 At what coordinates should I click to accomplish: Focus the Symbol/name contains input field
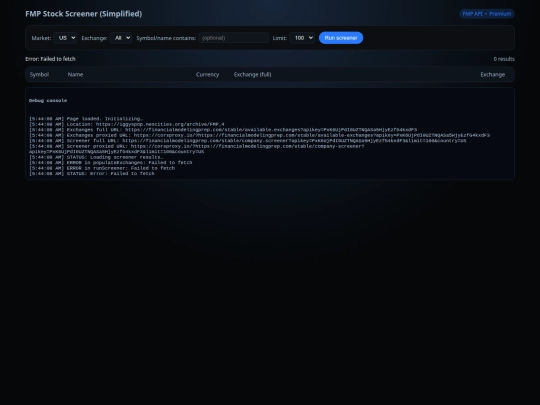click(x=233, y=38)
